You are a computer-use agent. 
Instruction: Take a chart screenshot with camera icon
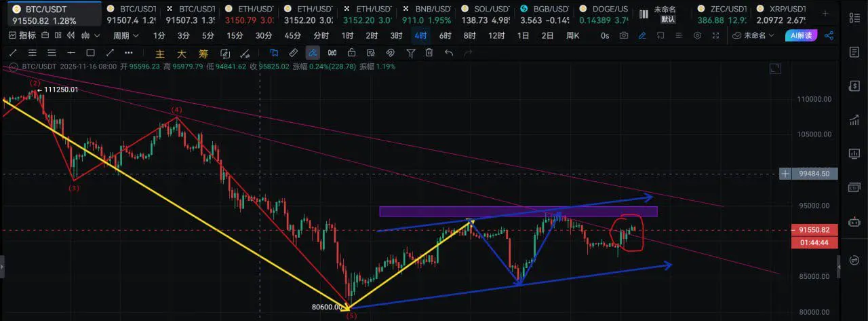pyautogui.click(x=624, y=35)
